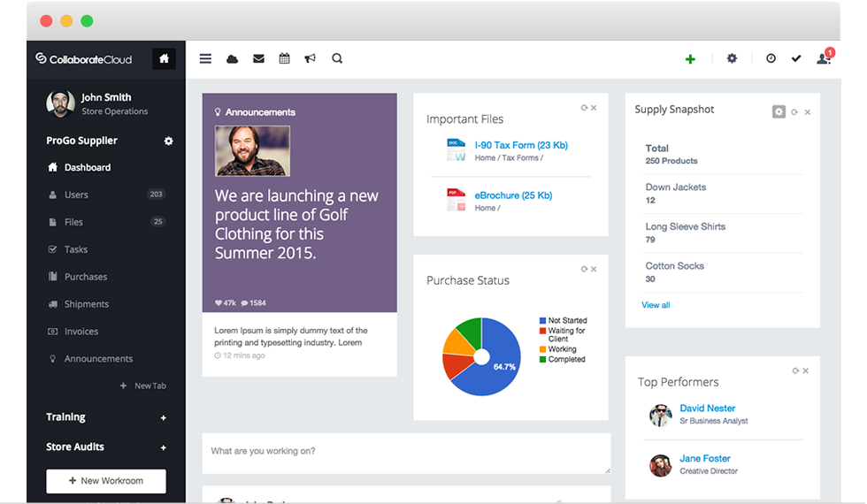This screenshot has height=504, width=867.
Task: Click the megaphone announcements toolbar icon
Action: (x=311, y=58)
